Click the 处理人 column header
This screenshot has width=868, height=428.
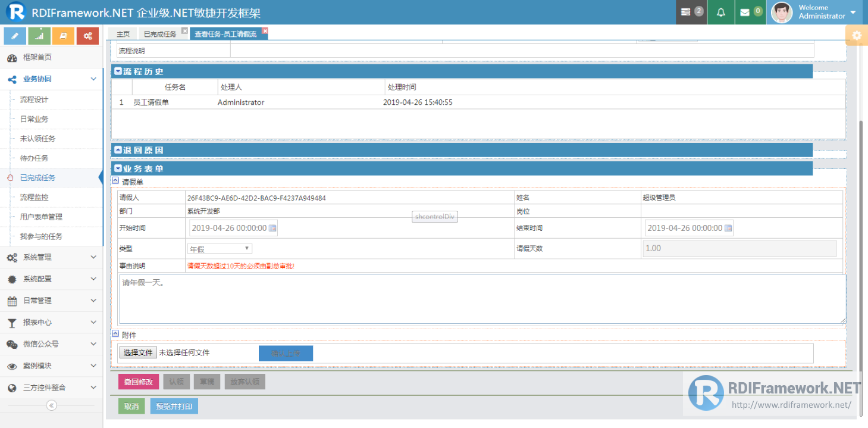coord(302,88)
